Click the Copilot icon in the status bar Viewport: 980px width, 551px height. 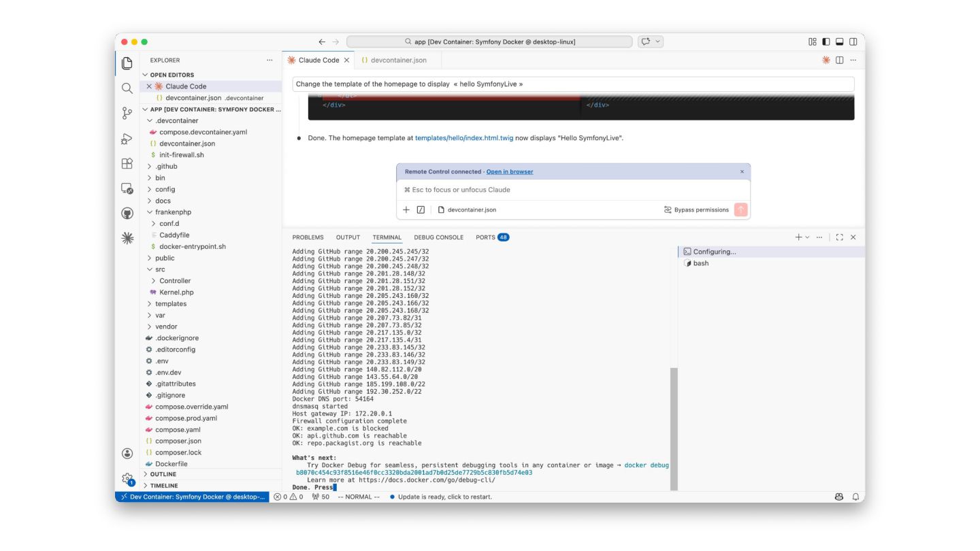click(839, 497)
